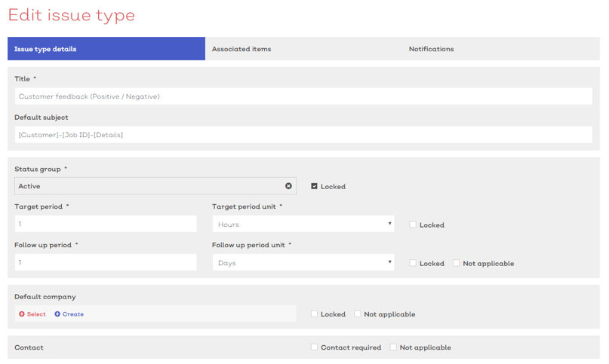Switch to the Issue type details tab
Image resolution: width=609 pixels, height=364 pixels.
click(x=106, y=48)
